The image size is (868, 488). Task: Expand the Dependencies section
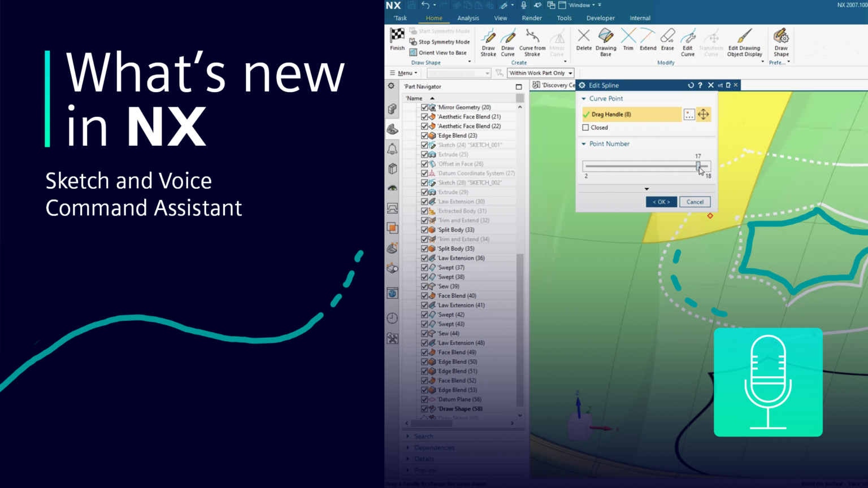pyautogui.click(x=408, y=447)
